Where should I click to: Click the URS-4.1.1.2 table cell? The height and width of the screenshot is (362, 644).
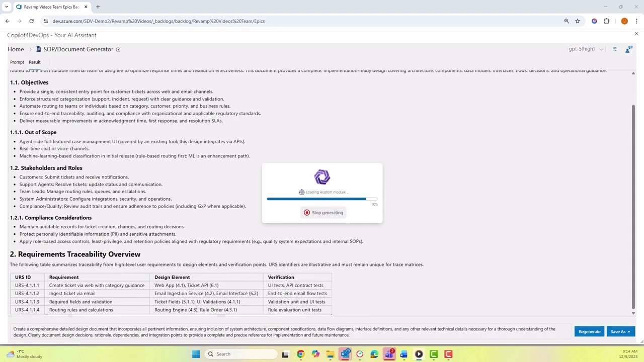pyautogui.click(x=27, y=294)
